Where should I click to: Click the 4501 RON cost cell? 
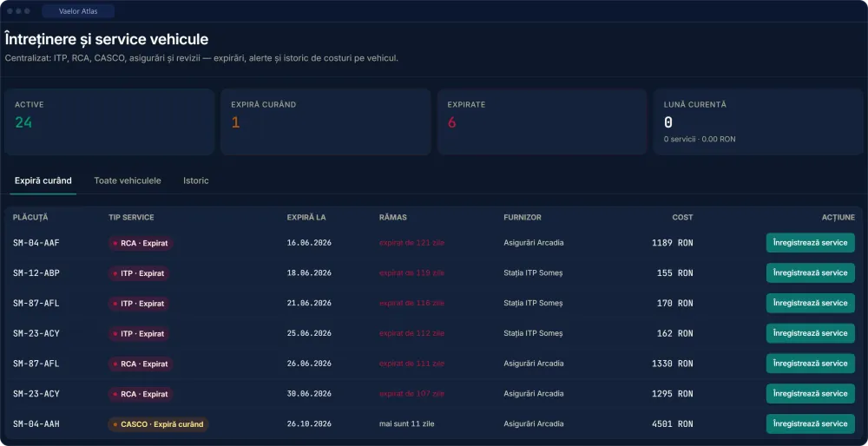673,424
